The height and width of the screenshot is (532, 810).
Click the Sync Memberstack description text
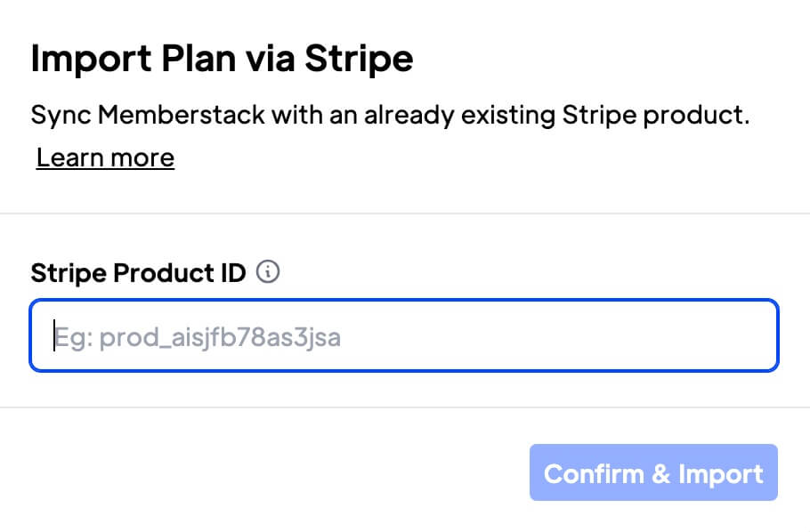click(x=390, y=115)
